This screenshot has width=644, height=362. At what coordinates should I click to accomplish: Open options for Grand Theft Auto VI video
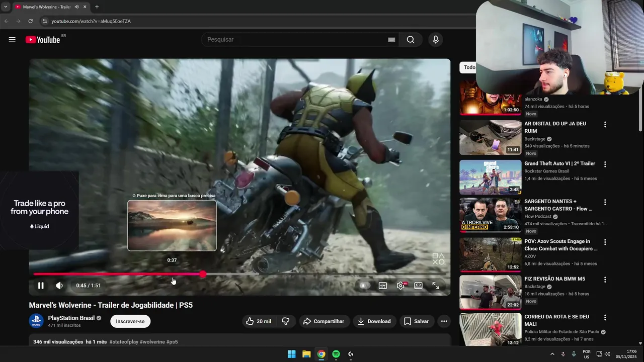pyautogui.click(x=605, y=164)
